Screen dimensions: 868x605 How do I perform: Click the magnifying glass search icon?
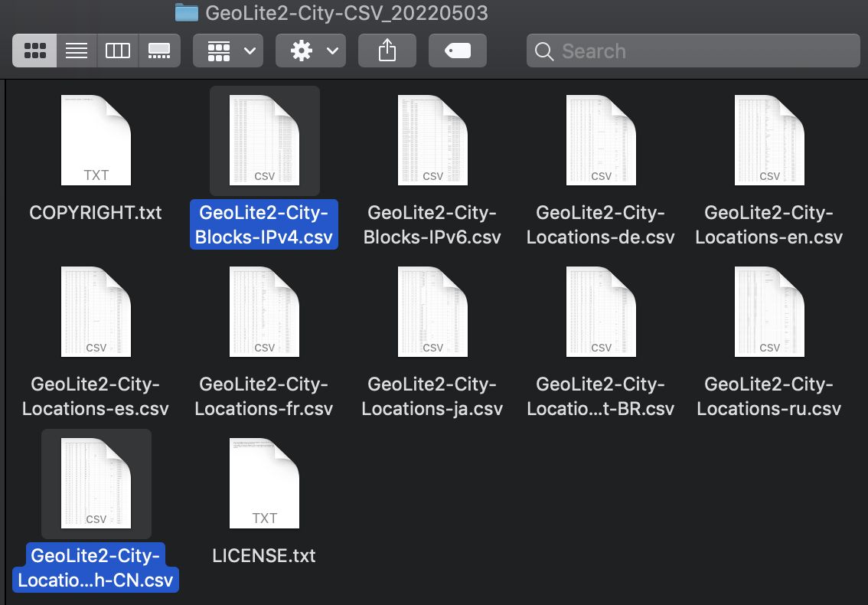(x=544, y=51)
